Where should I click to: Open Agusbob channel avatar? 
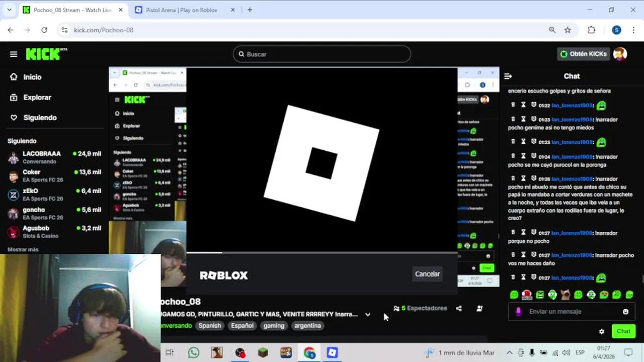(14, 232)
